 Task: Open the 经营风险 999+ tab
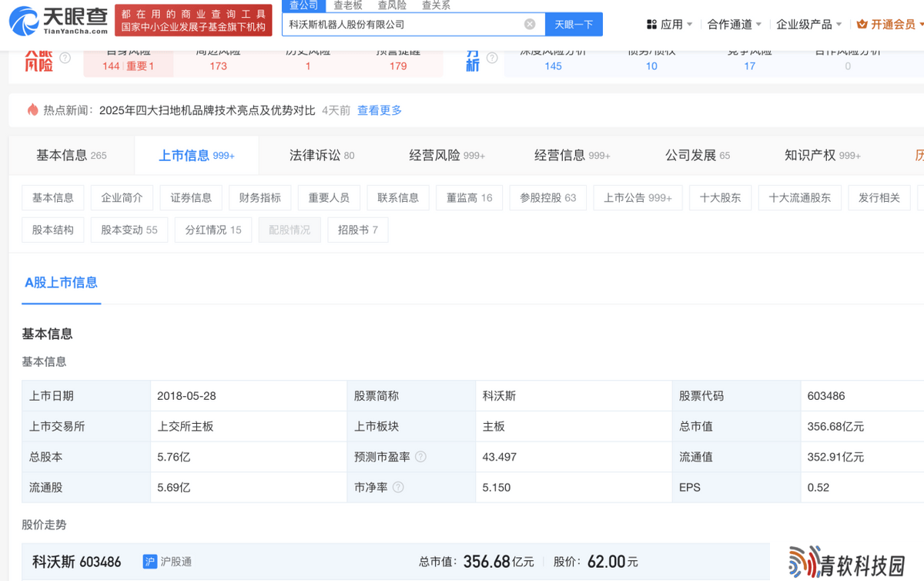coord(447,155)
